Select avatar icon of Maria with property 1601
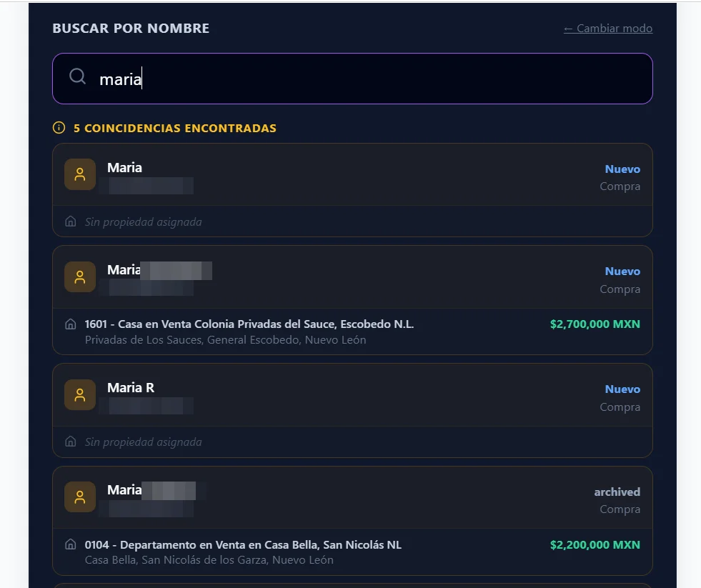The image size is (701, 588). click(x=80, y=276)
